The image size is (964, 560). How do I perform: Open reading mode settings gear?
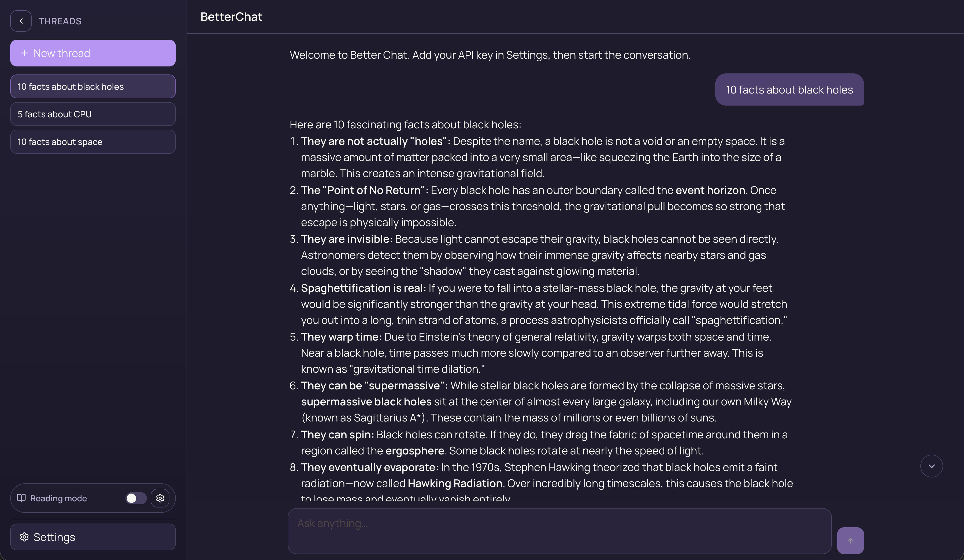tap(160, 498)
